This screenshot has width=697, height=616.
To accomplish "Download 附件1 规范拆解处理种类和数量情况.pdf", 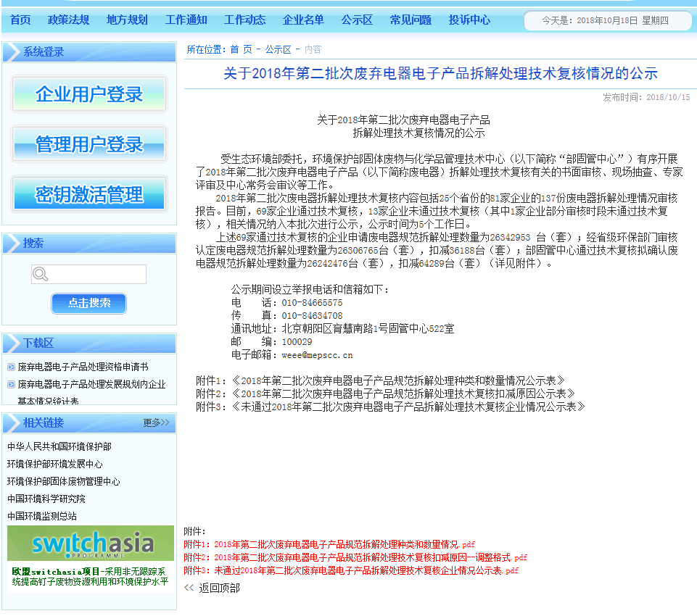I will coord(344,544).
